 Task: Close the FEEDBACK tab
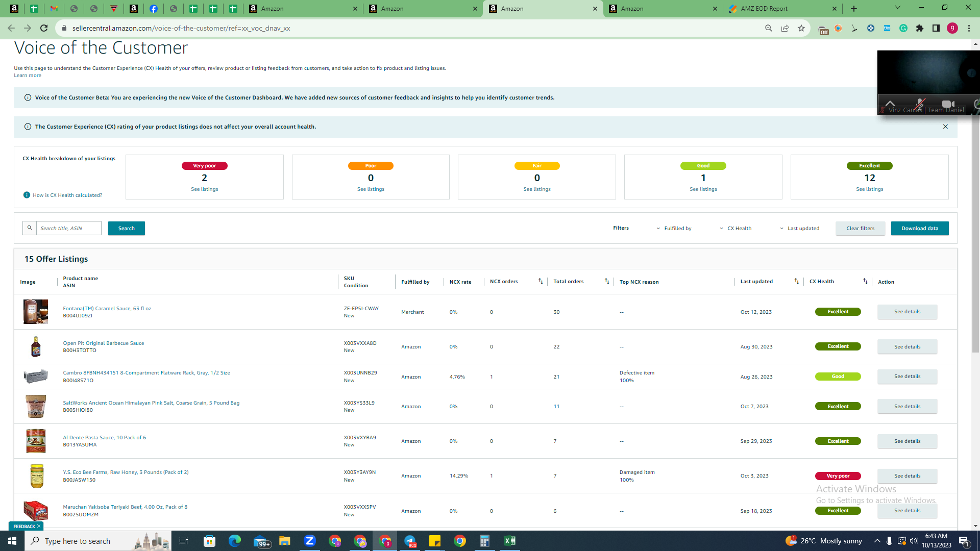[x=39, y=526]
